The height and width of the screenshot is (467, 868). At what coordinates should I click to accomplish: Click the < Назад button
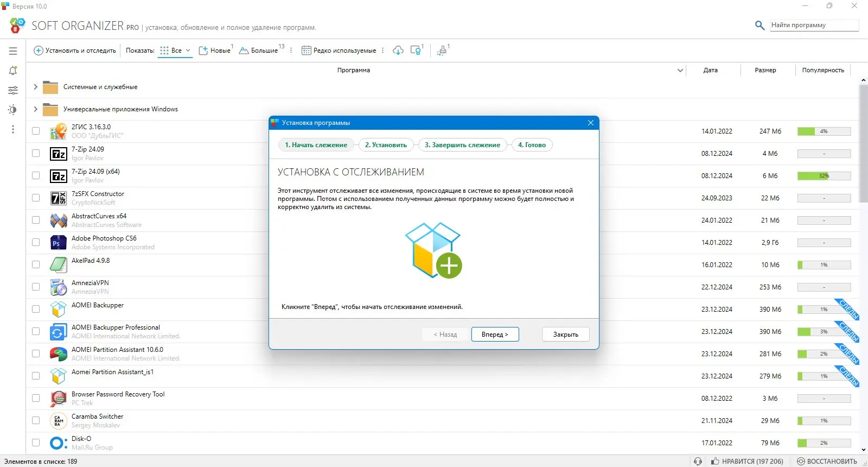(x=445, y=335)
